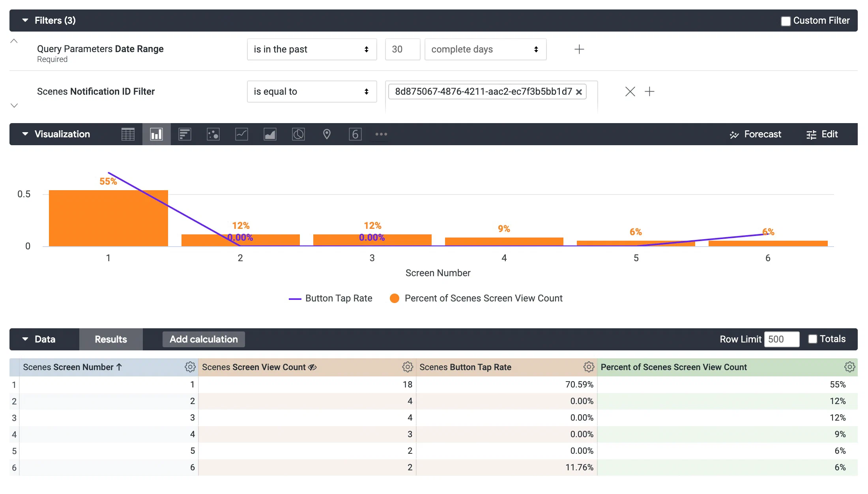This screenshot has width=868, height=494.
Task: Select the map visualization icon
Action: (327, 134)
